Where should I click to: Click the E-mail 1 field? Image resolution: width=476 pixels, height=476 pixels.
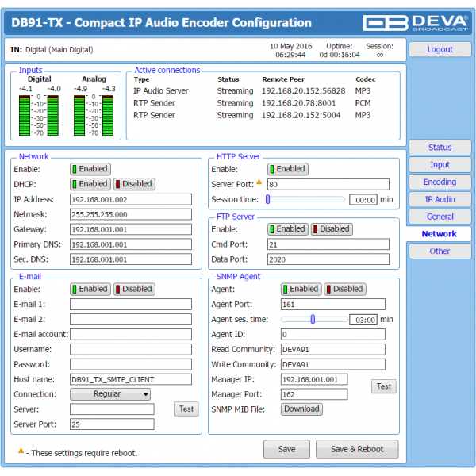(131, 304)
